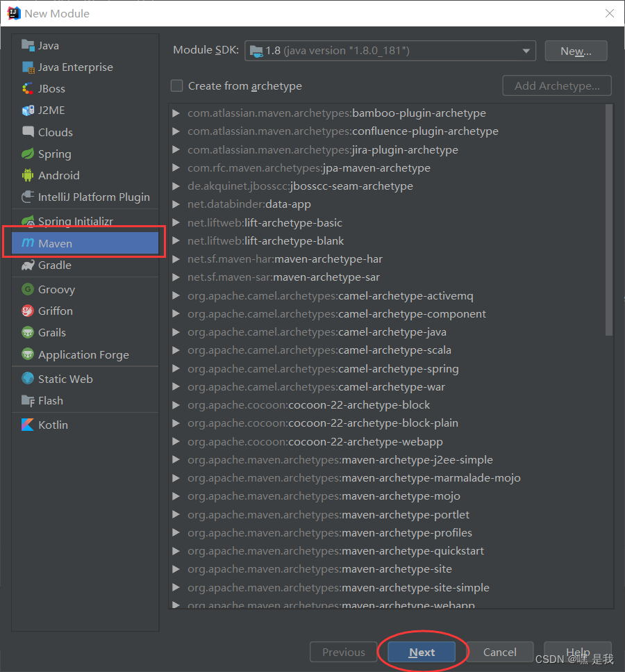Click the IntelliJ logo in title bar
The width and height of the screenshot is (625, 672).
point(14,13)
